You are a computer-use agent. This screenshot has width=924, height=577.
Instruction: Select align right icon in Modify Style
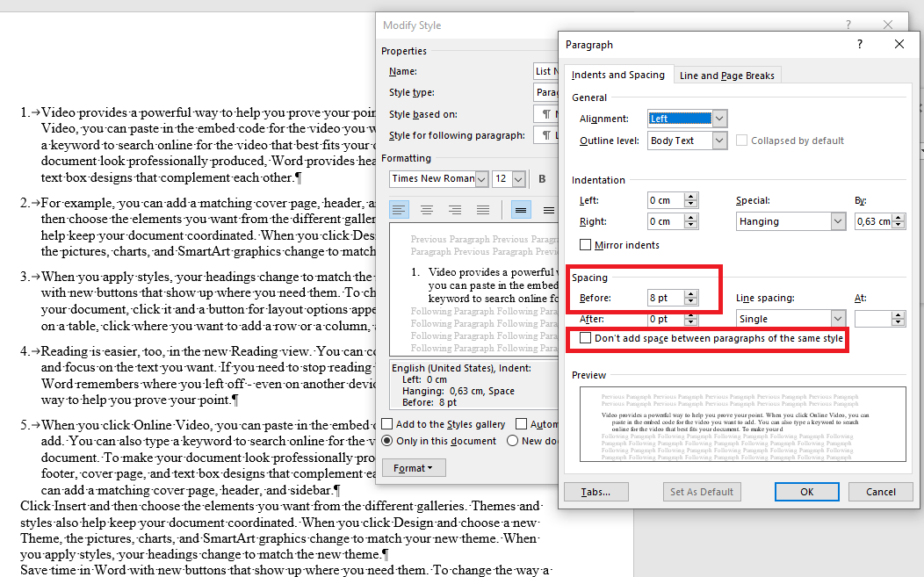tap(455, 210)
